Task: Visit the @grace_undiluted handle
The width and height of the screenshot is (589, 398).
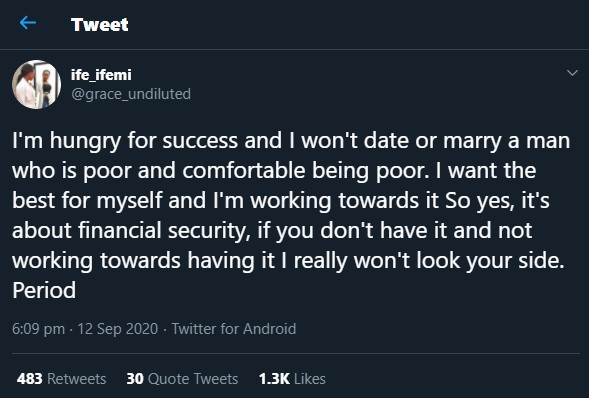Action: click(x=131, y=94)
